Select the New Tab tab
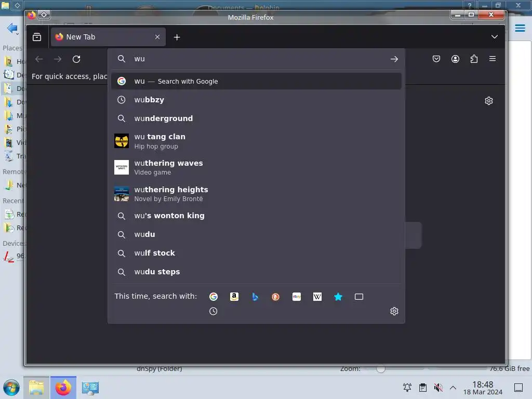532x399 pixels. tap(108, 37)
